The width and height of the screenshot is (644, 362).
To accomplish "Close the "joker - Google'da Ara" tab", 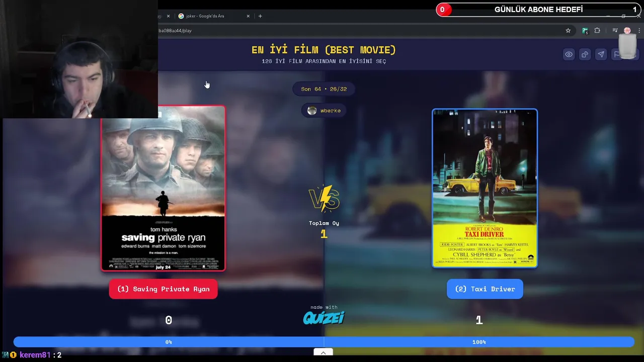I will 248,16.
